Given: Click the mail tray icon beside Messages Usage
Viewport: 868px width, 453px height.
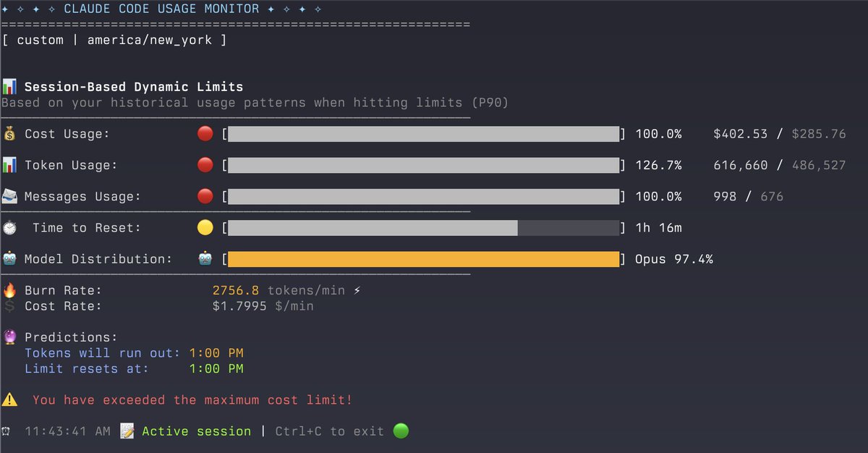Looking at the screenshot, I should pos(9,196).
